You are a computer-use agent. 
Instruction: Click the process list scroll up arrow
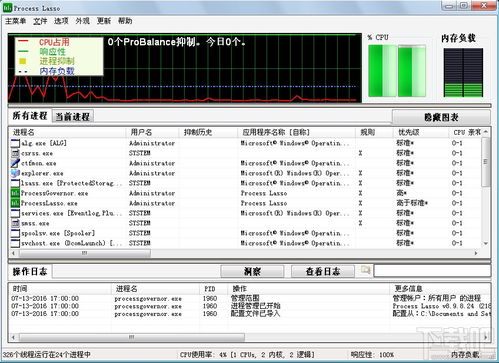[x=485, y=132]
